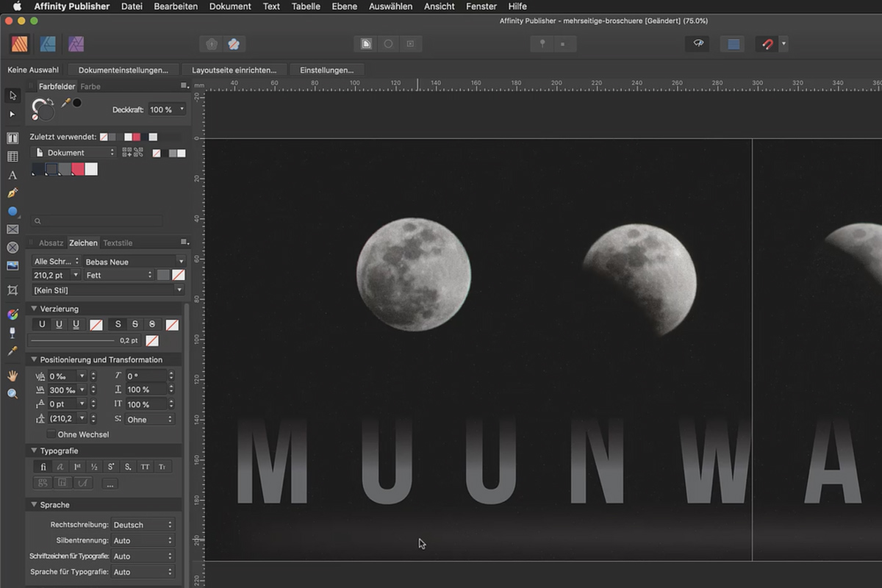
Task: Open the Tabelle menu
Action: tap(306, 7)
